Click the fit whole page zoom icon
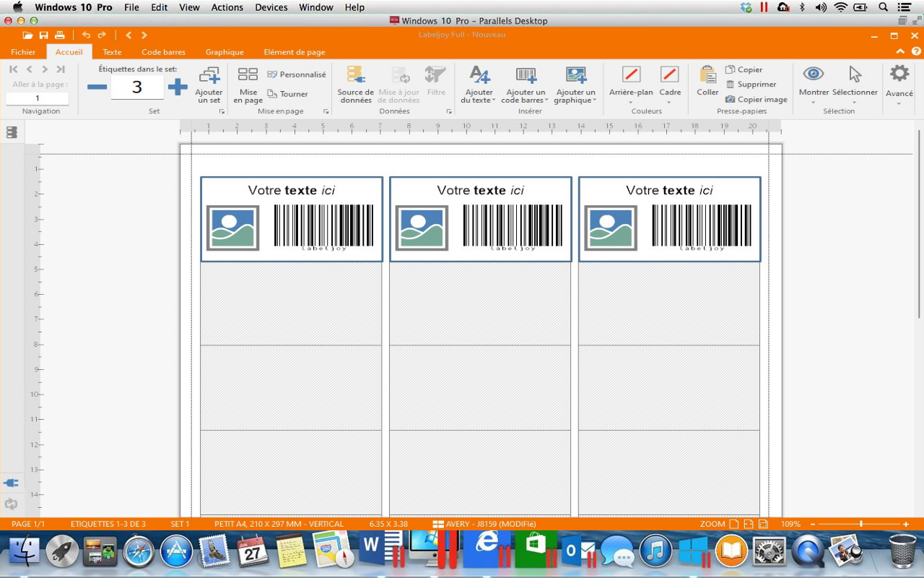Viewport: 924px width, 578px height. [x=734, y=524]
